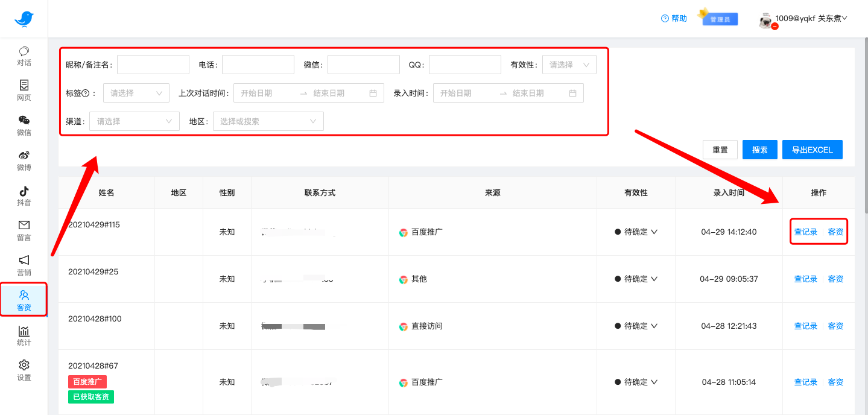Open the 留言 messages envelope icon
The image size is (868, 415).
tap(24, 230)
